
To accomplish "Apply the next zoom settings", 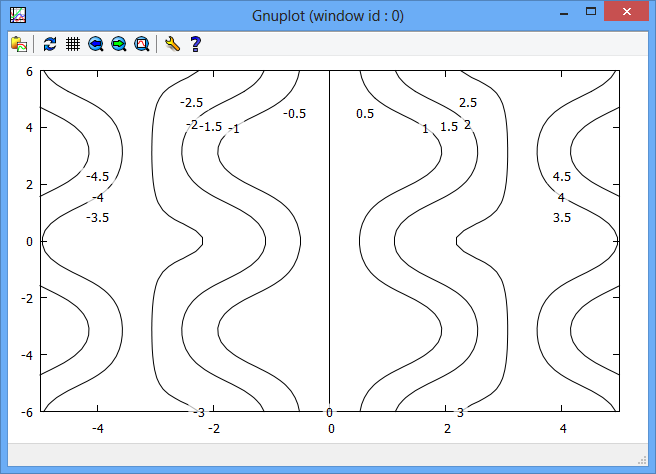I will click(x=119, y=44).
